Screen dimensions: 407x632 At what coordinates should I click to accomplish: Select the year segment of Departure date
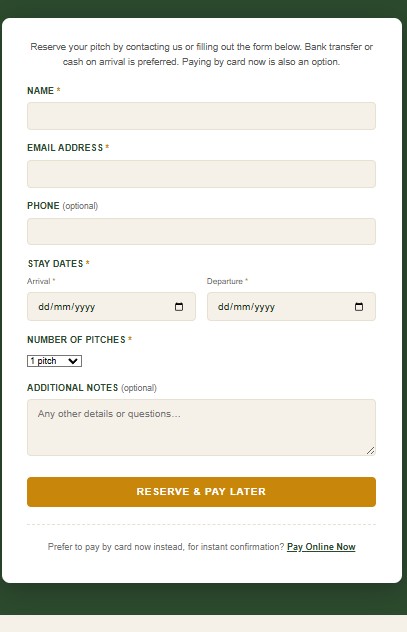(265, 307)
